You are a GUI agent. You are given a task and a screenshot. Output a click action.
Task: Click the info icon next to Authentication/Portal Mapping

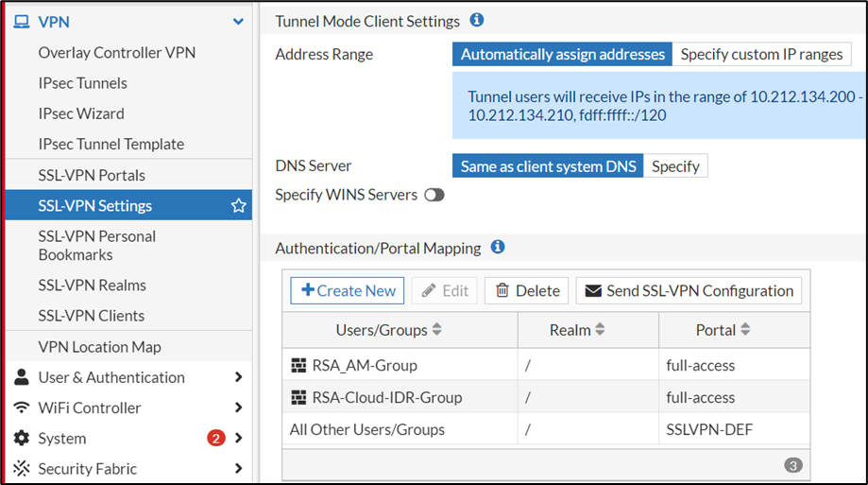[x=498, y=247]
